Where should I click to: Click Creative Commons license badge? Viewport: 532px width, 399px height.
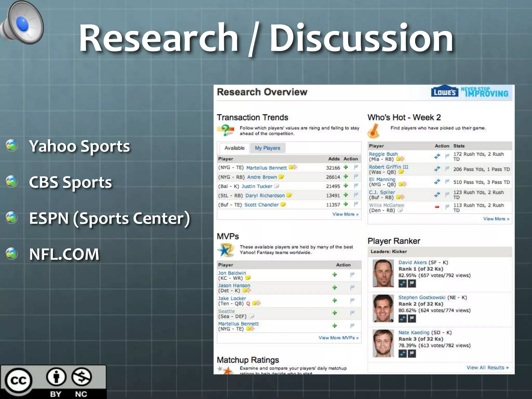tap(53, 381)
